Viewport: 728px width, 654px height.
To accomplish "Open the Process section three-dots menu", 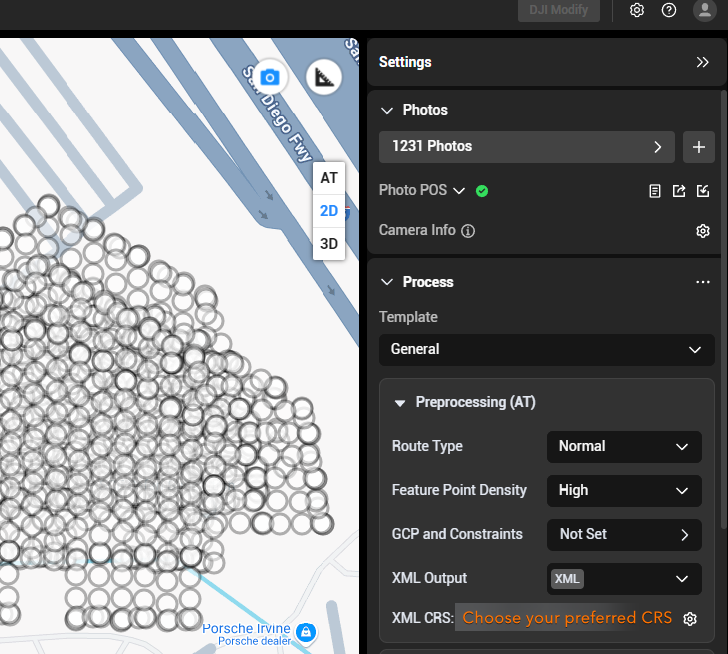I will (702, 283).
